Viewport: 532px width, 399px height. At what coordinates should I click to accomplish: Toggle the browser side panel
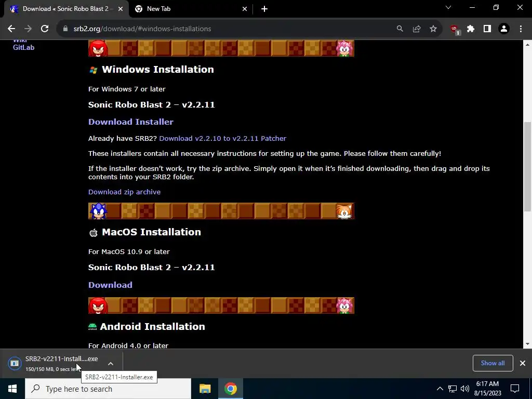click(x=487, y=29)
